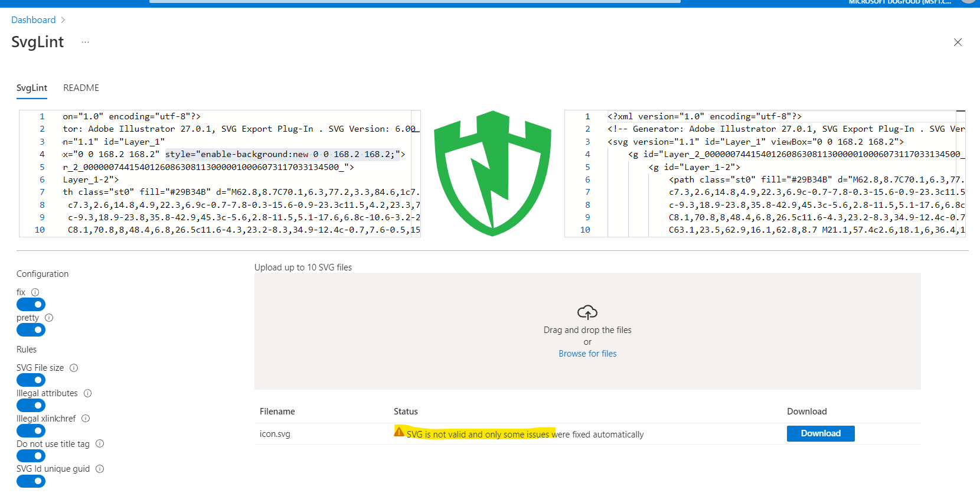
Task: Click the Download column header
Action: pos(807,412)
